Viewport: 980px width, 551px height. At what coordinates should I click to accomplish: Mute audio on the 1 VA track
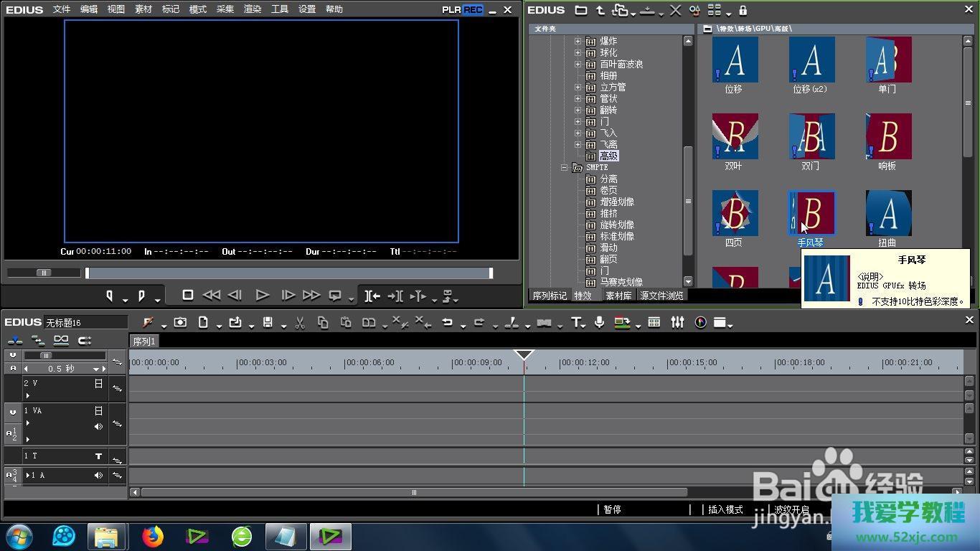point(98,427)
